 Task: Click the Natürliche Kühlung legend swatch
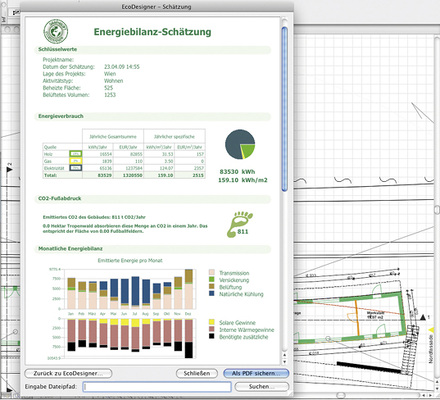(x=211, y=294)
